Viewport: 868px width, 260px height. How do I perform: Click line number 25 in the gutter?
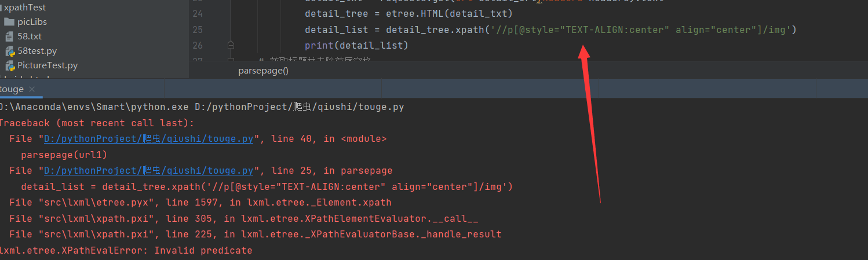click(197, 30)
